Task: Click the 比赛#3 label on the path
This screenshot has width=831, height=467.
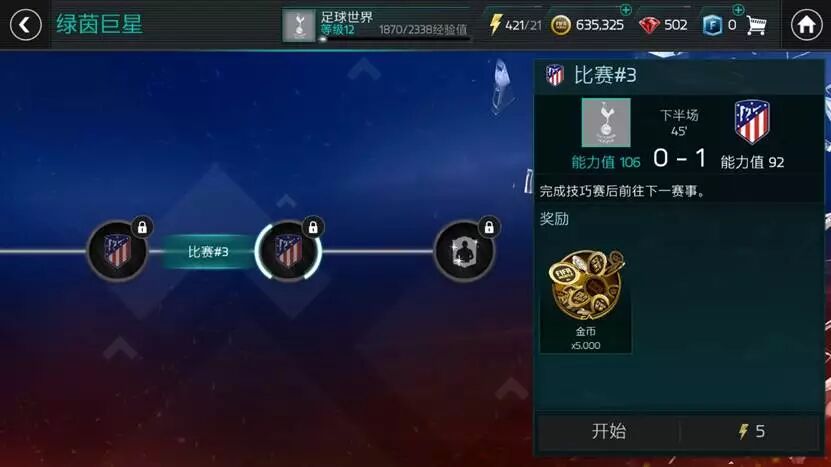Action: point(208,251)
